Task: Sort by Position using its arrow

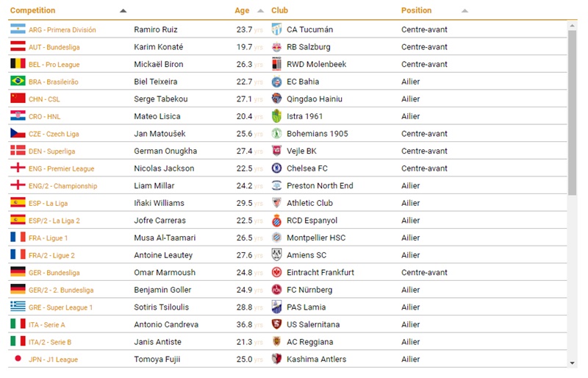Action: coord(465,11)
